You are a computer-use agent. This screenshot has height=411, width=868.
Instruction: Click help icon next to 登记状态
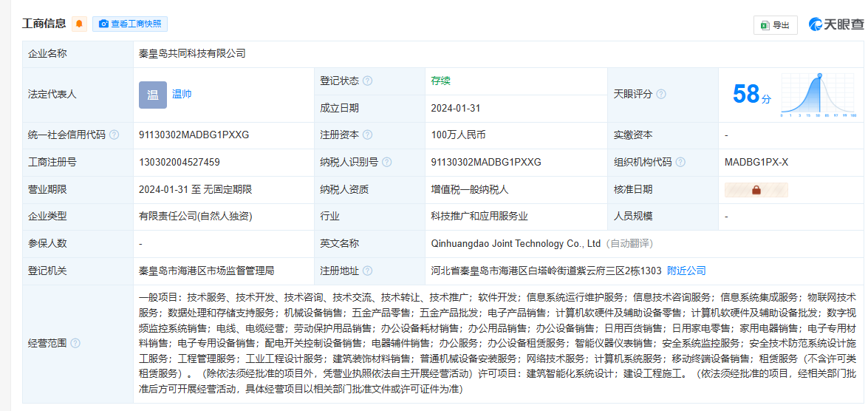(367, 81)
